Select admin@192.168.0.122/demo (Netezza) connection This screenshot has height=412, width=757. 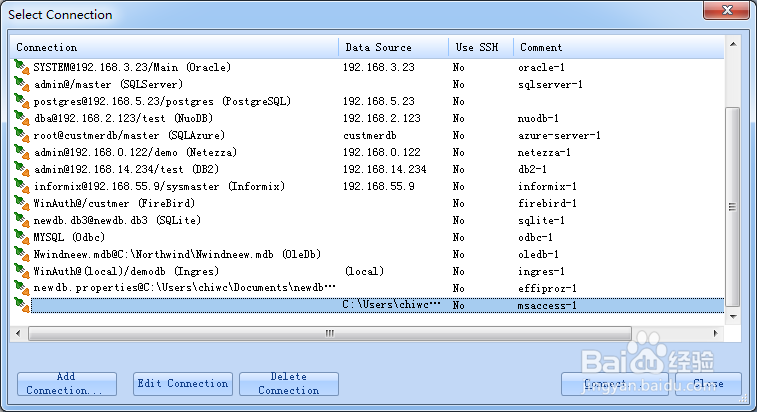pos(135,152)
